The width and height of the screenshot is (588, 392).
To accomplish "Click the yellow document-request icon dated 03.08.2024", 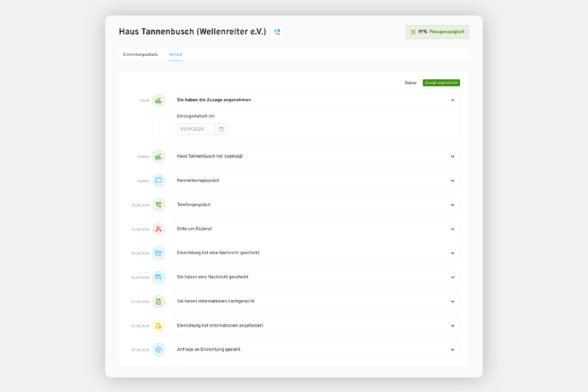I will click(159, 326).
